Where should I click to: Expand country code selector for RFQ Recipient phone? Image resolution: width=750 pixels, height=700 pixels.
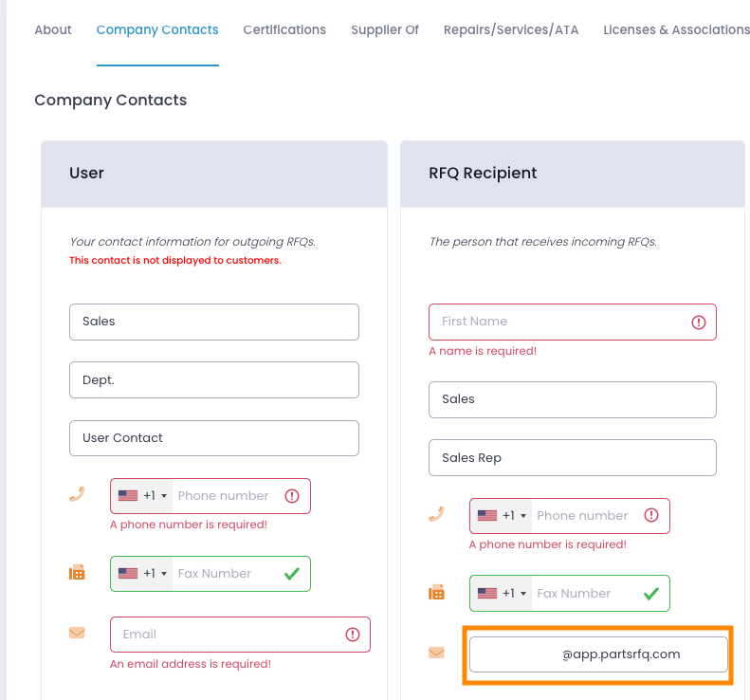tap(501, 516)
